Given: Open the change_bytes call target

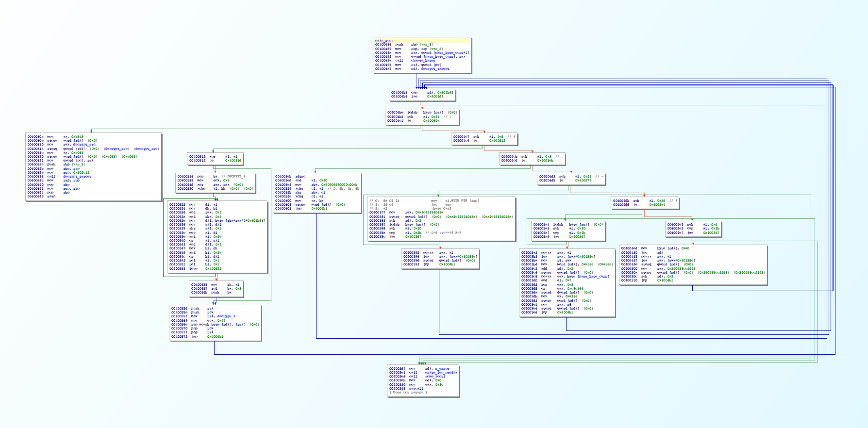Looking at the screenshot, I should click(x=423, y=61).
